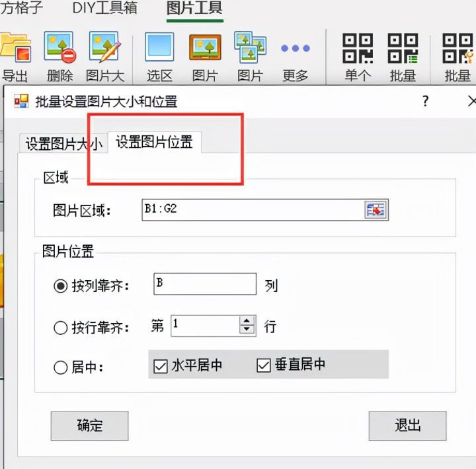Select the 删除 delete picture icon
Screen dimensions: 476x469
click(59, 47)
